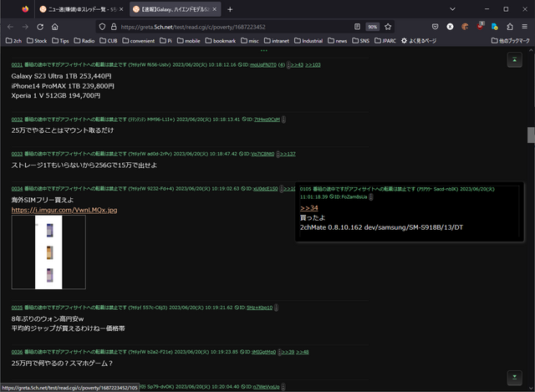Screen dimensions: 535x392
Task: Open the mobile bookmark folder
Action: coord(189,41)
